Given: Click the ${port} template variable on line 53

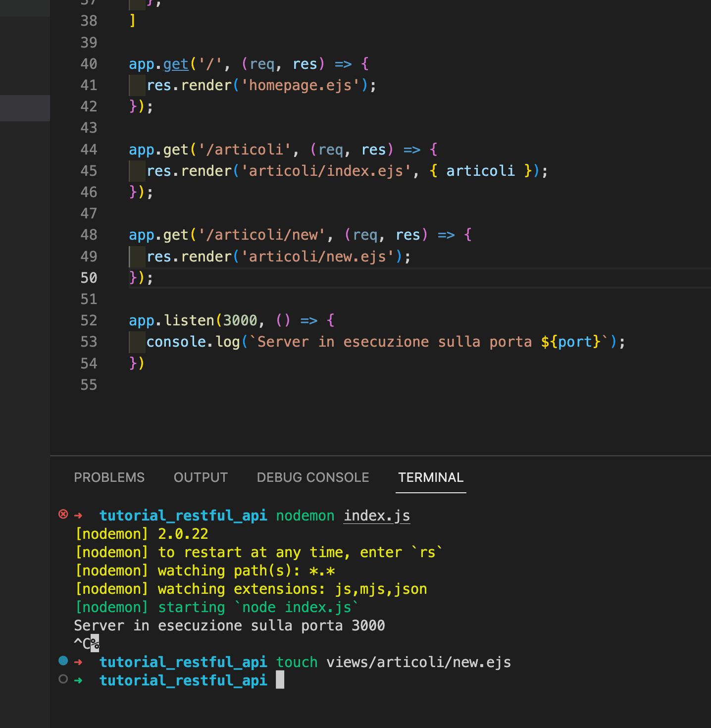Looking at the screenshot, I should pyautogui.click(x=570, y=342).
